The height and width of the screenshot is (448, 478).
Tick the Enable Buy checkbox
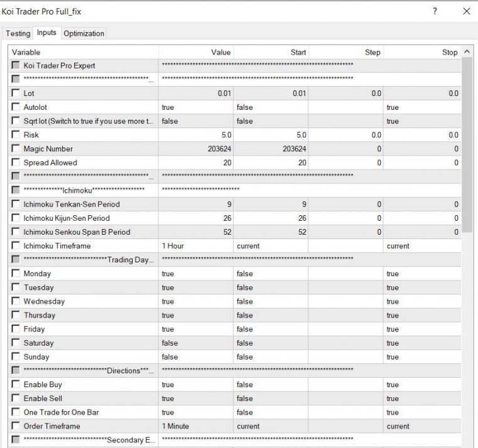16,385
